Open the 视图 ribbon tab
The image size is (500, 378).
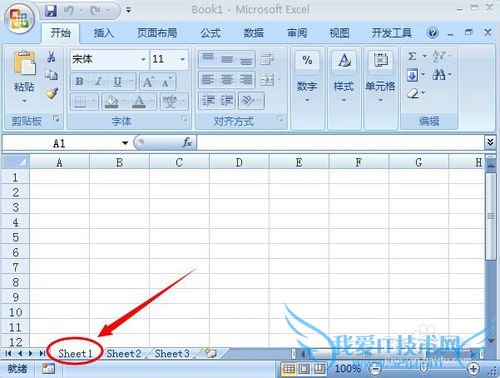[339, 33]
